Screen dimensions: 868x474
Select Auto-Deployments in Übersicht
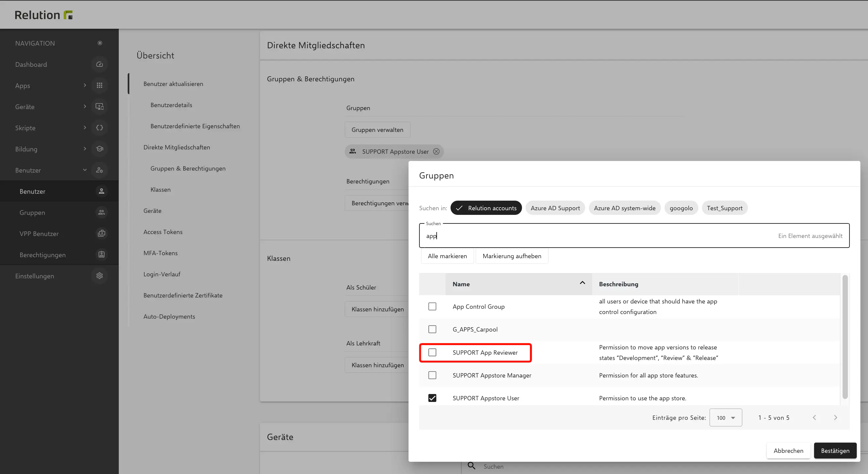[x=169, y=316]
